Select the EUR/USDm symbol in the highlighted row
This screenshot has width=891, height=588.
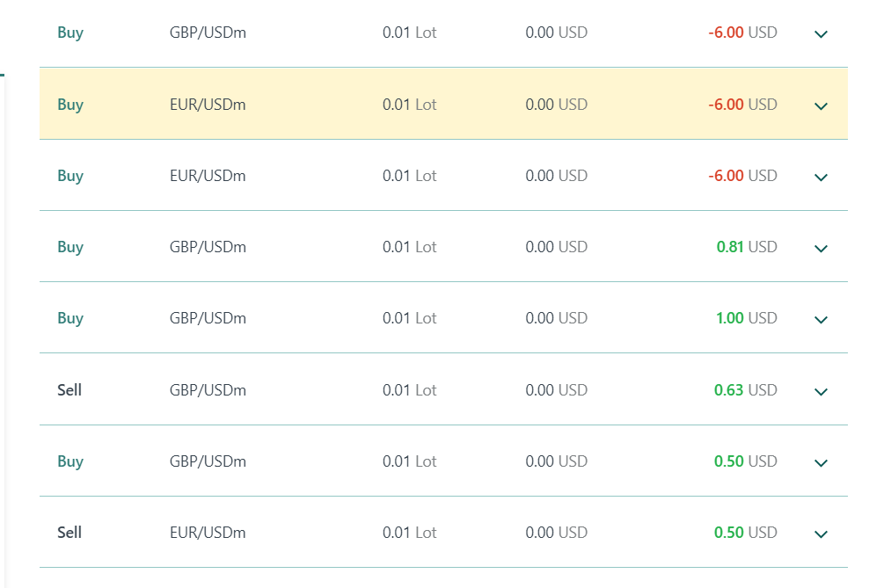pyautogui.click(x=208, y=105)
